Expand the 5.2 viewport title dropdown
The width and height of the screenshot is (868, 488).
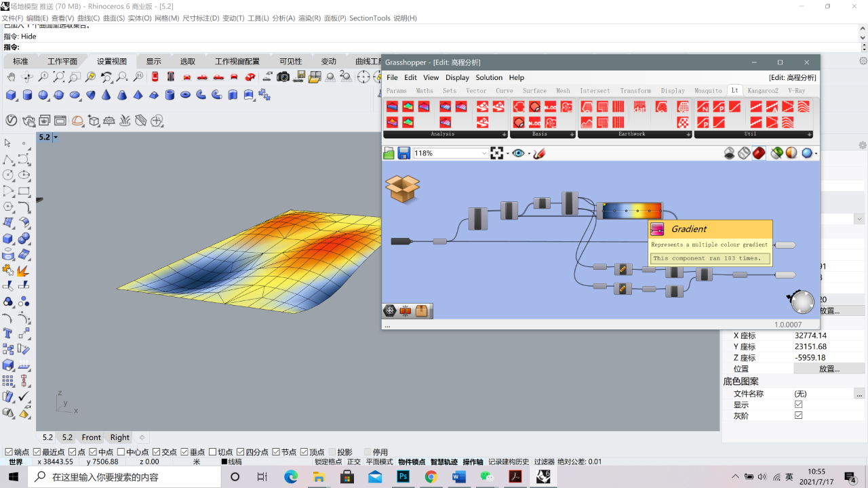tap(56, 137)
